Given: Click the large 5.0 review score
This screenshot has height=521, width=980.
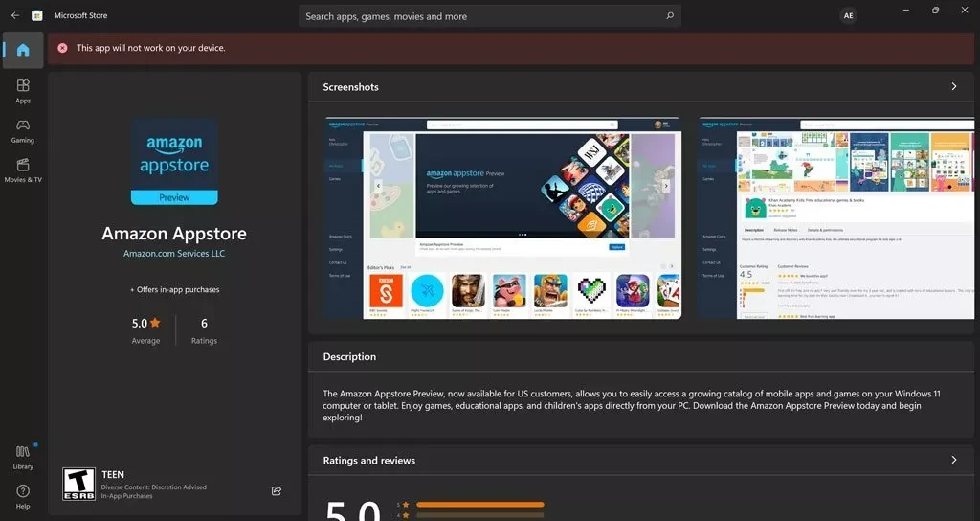Looking at the screenshot, I should [x=353, y=510].
